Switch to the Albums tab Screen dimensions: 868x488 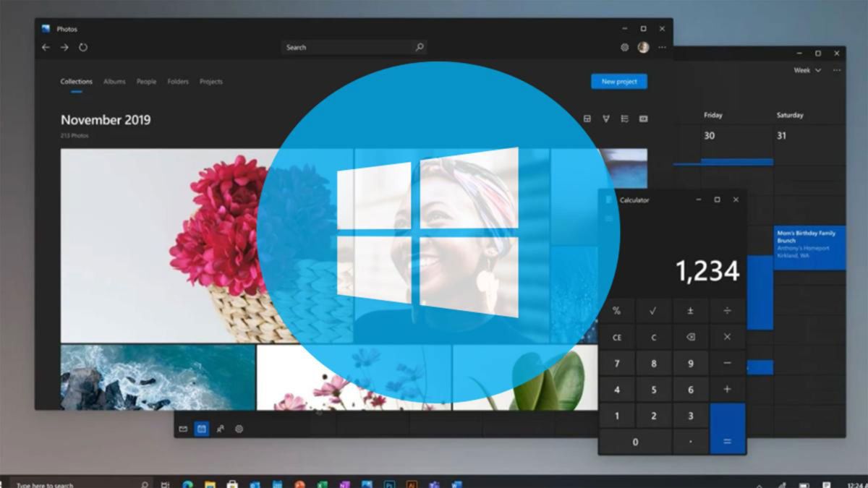tap(114, 82)
